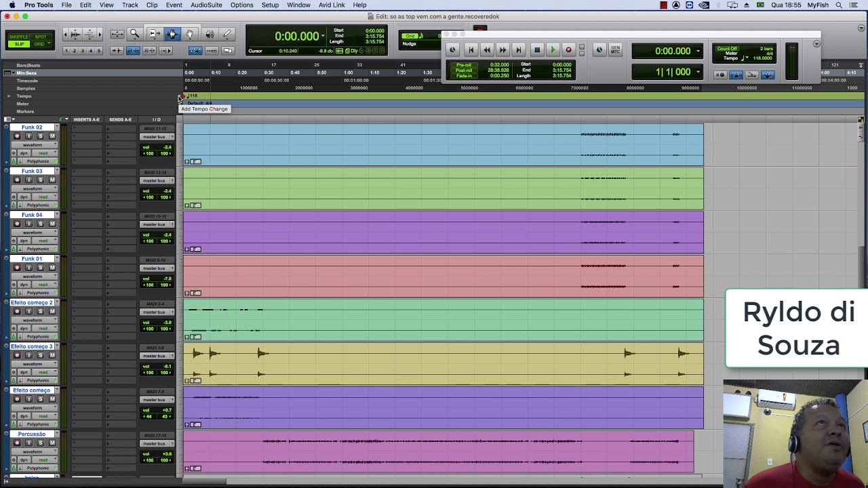Open macOS Spotlight search
Screen dimensions: 868x488
(x=840, y=5)
